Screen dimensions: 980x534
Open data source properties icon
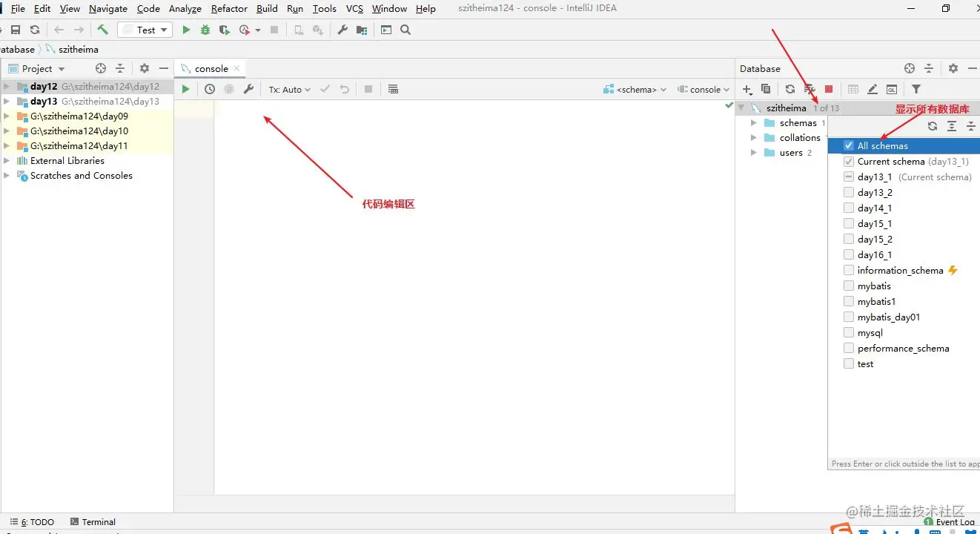pos(810,89)
